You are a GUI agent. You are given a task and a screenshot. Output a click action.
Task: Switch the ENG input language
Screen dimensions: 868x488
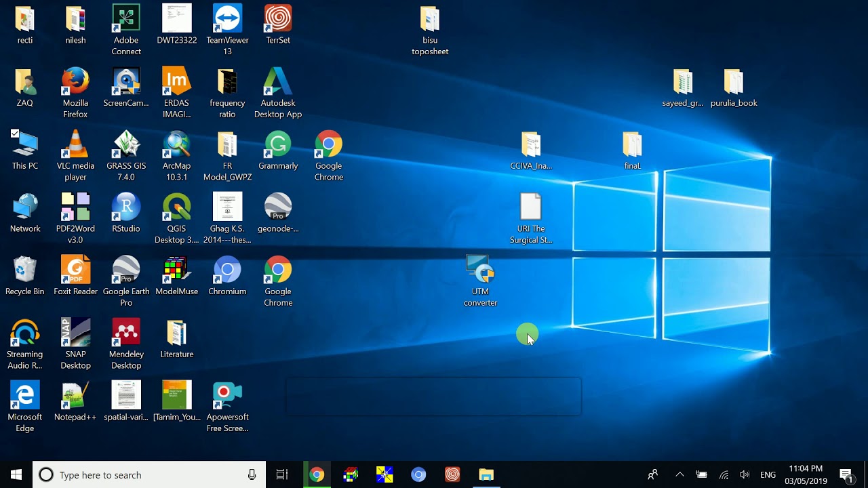768,474
